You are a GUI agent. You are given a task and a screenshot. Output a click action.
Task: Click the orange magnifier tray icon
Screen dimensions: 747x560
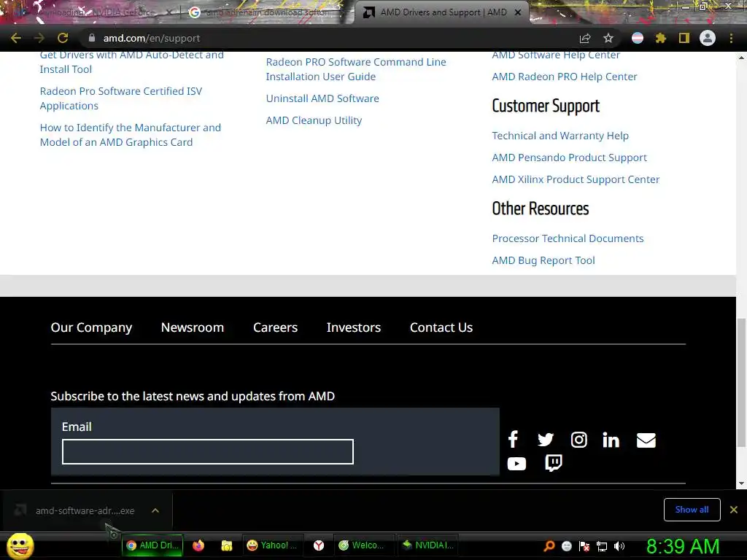pyautogui.click(x=549, y=546)
